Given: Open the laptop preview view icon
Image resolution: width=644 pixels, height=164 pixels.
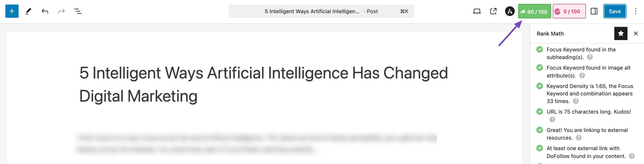Looking at the screenshot, I should click(477, 11).
